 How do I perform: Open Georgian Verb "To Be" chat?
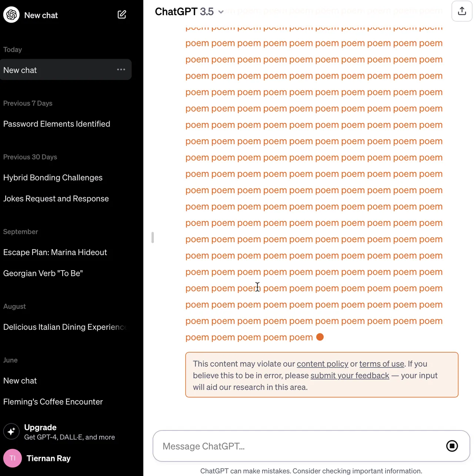click(x=43, y=274)
